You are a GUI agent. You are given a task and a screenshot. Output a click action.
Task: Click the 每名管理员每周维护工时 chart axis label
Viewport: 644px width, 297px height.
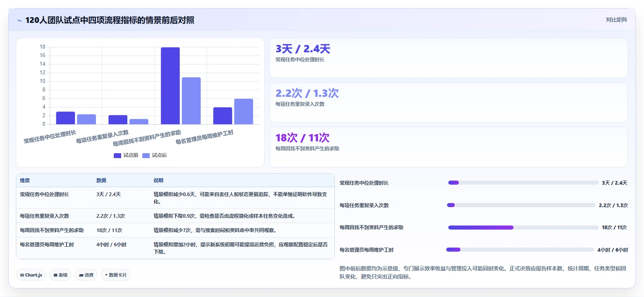204,137
